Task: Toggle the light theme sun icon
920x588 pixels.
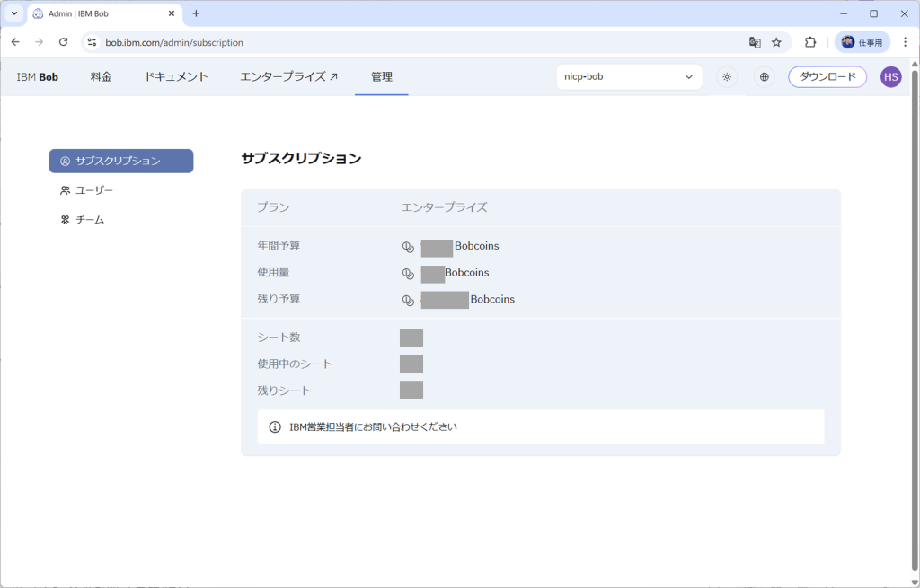Action: (727, 77)
